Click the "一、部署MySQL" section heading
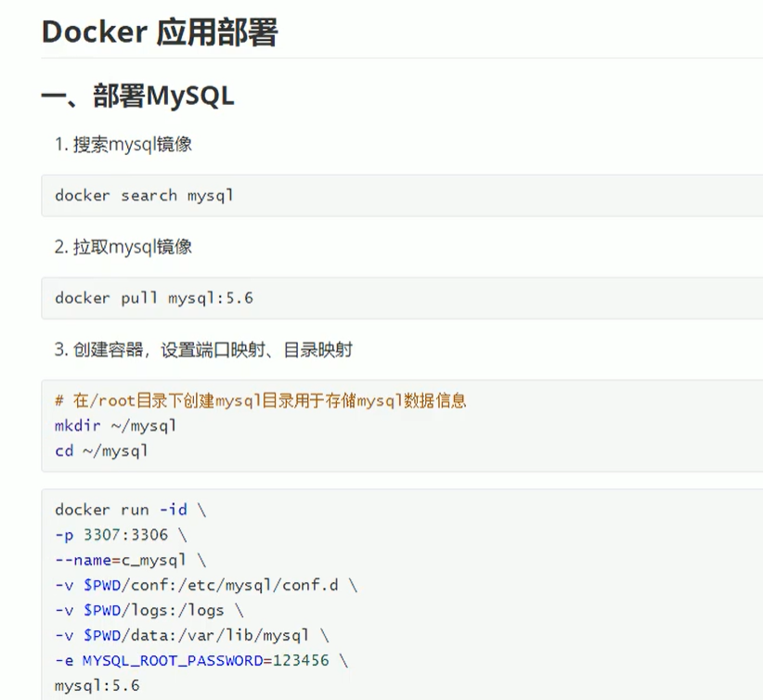The width and height of the screenshot is (763, 700). 137,95
